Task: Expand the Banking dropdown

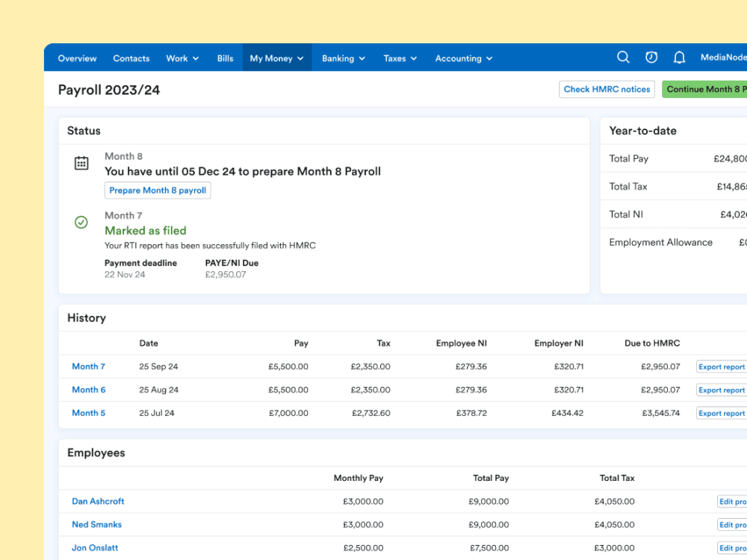Action: pyautogui.click(x=343, y=57)
